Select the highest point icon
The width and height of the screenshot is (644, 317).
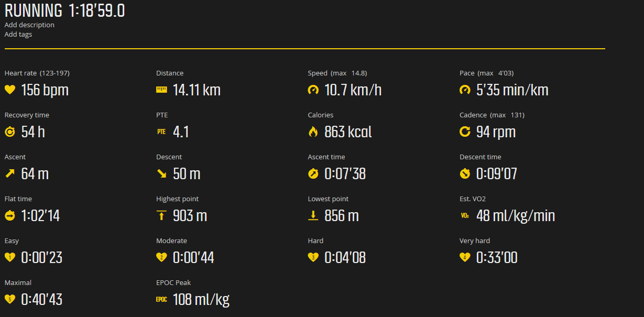[x=161, y=215]
